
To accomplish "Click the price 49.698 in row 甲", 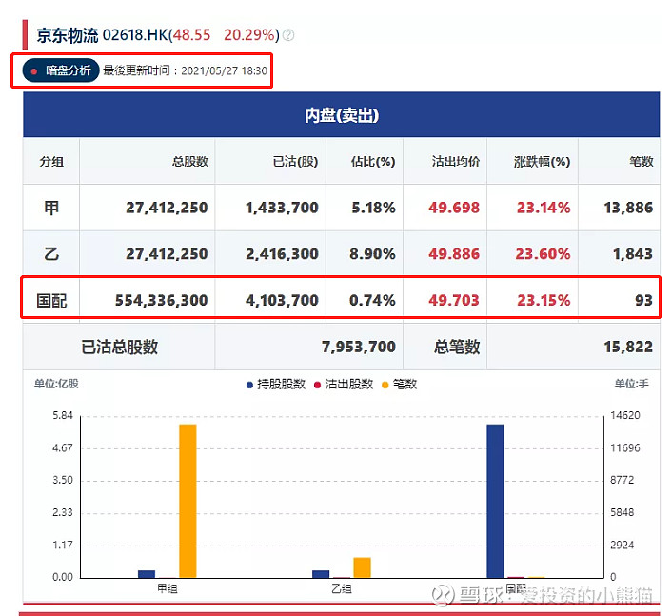I will pos(454,208).
